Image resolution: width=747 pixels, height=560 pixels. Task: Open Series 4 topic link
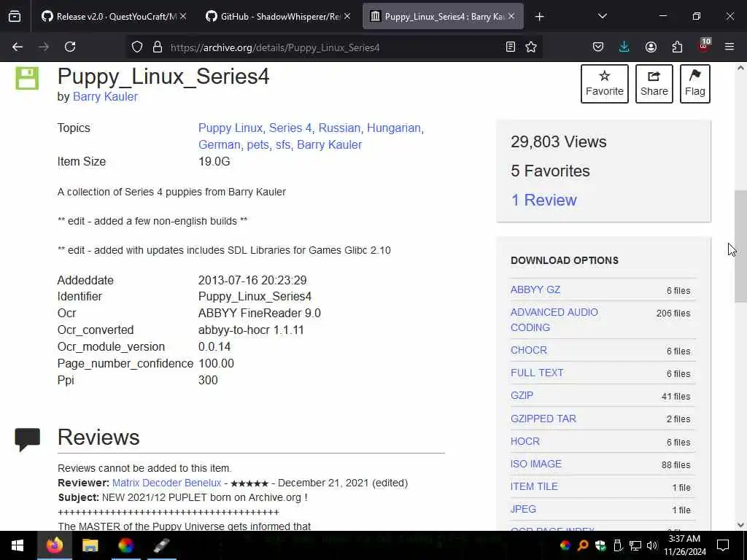point(290,128)
